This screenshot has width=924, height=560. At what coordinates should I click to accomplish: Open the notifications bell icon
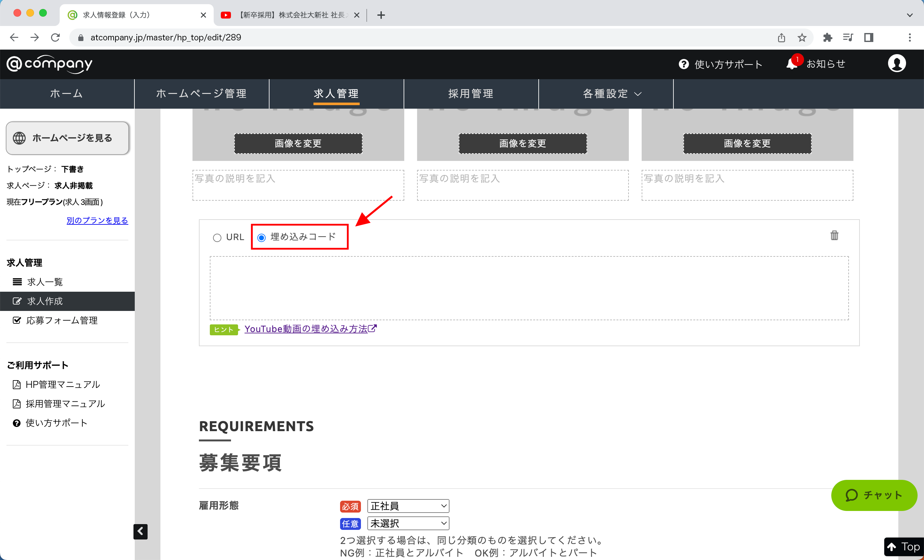[x=791, y=64]
